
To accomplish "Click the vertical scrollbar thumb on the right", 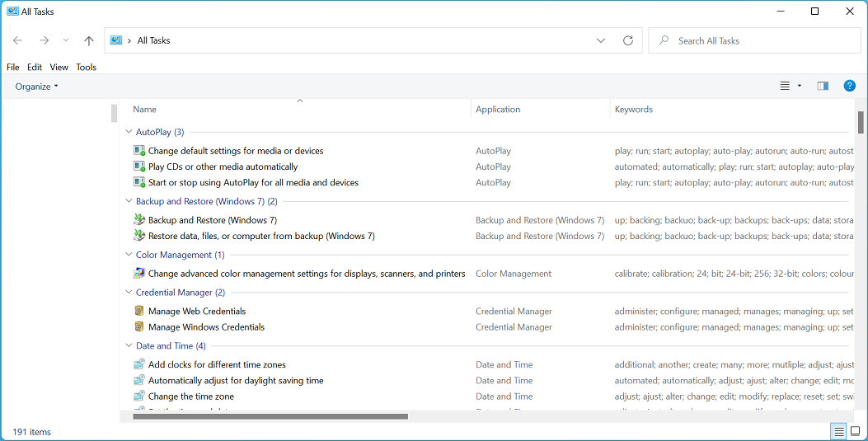I will click(x=861, y=122).
